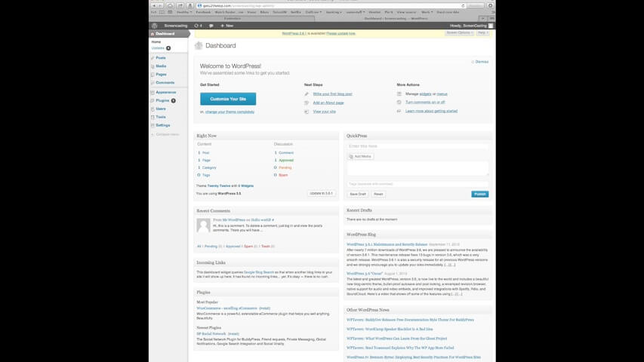The width and height of the screenshot is (644, 362).
Task: Open the Tools sidebar item
Action: pyautogui.click(x=161, y=117)
